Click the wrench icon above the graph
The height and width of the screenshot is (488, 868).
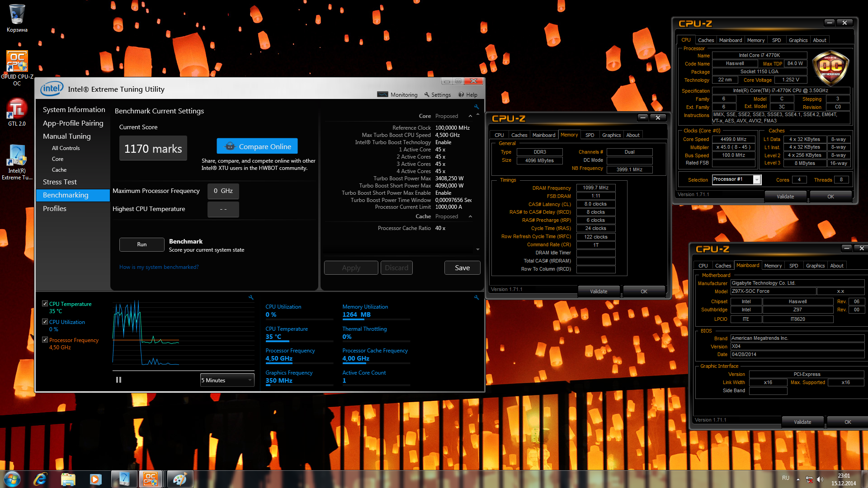tap(251, 298)
